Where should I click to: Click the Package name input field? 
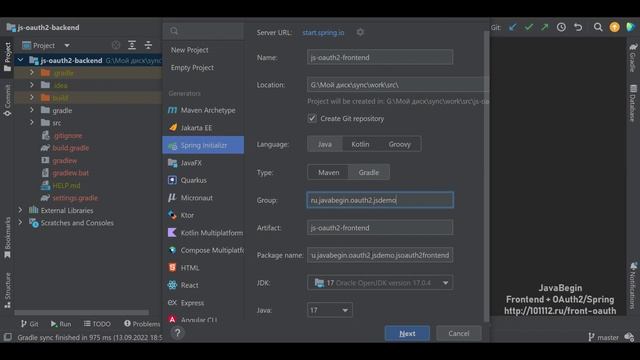[380, 255]
